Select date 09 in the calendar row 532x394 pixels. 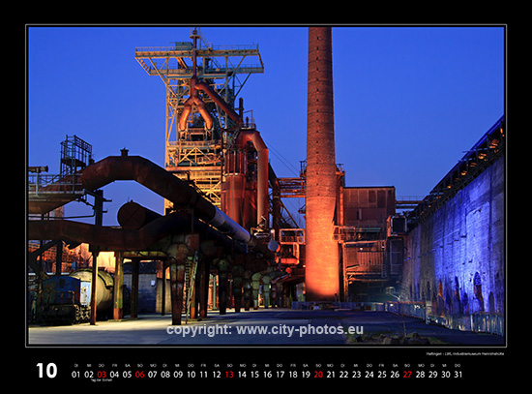tap(178, 375)
